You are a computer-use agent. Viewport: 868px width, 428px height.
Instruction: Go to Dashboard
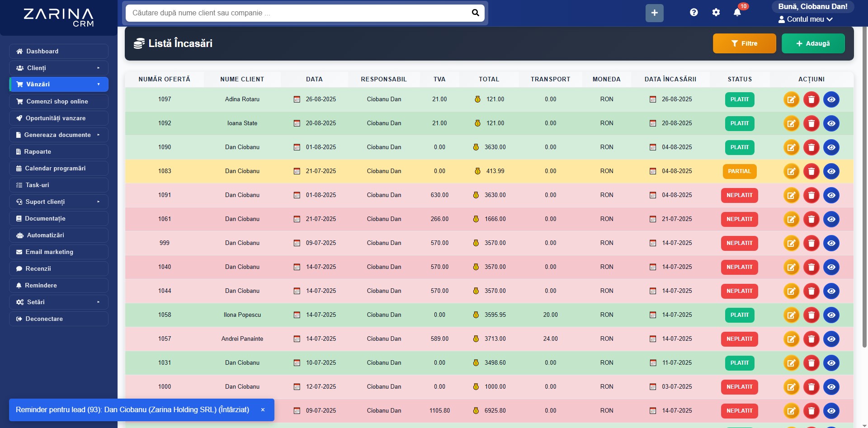(59, 51)
